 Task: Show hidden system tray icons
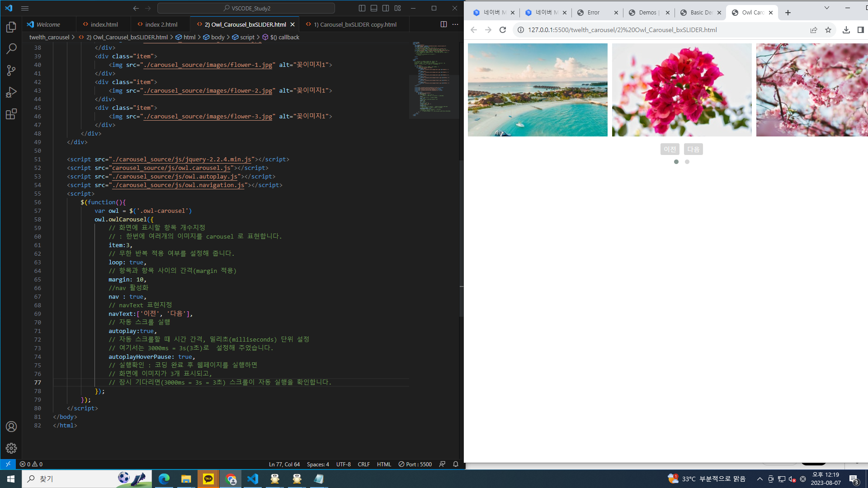(x=759, y=479)
